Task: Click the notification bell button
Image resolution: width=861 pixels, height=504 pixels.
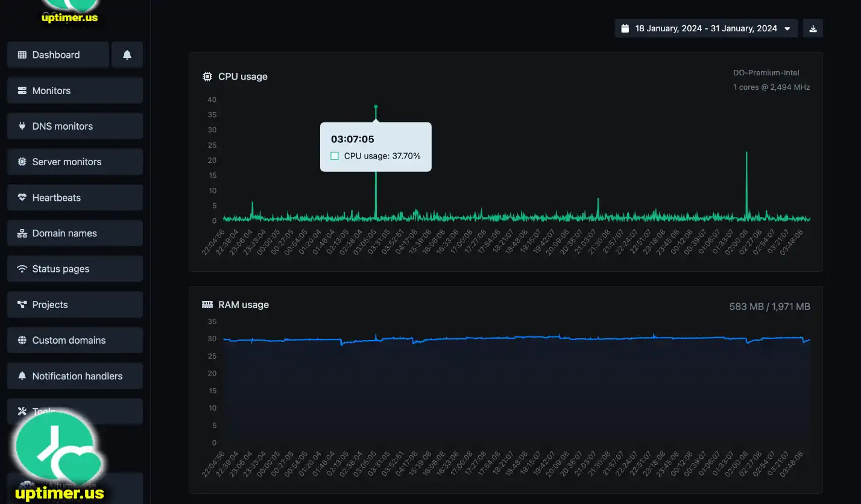Action: (127, 55)
